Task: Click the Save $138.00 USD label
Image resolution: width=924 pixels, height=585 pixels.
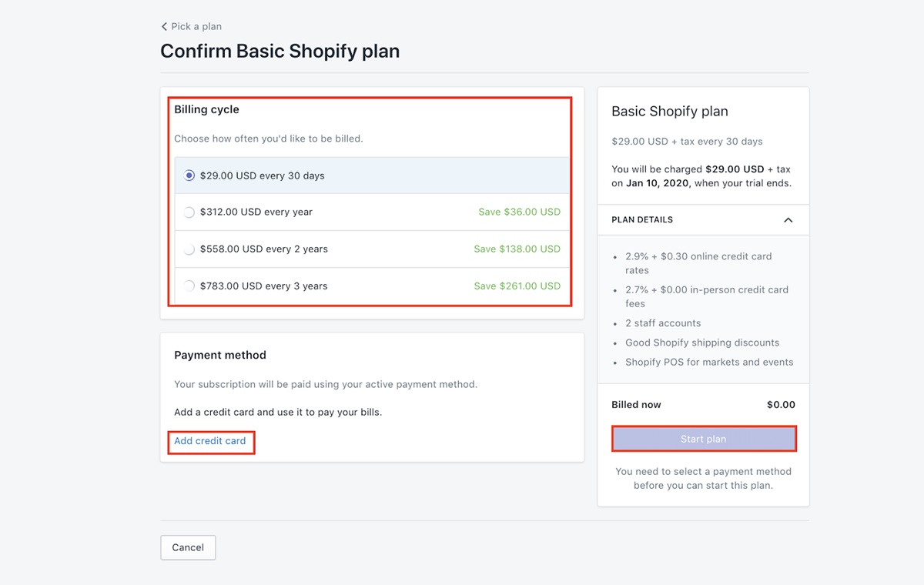Action: pos(517,249)
